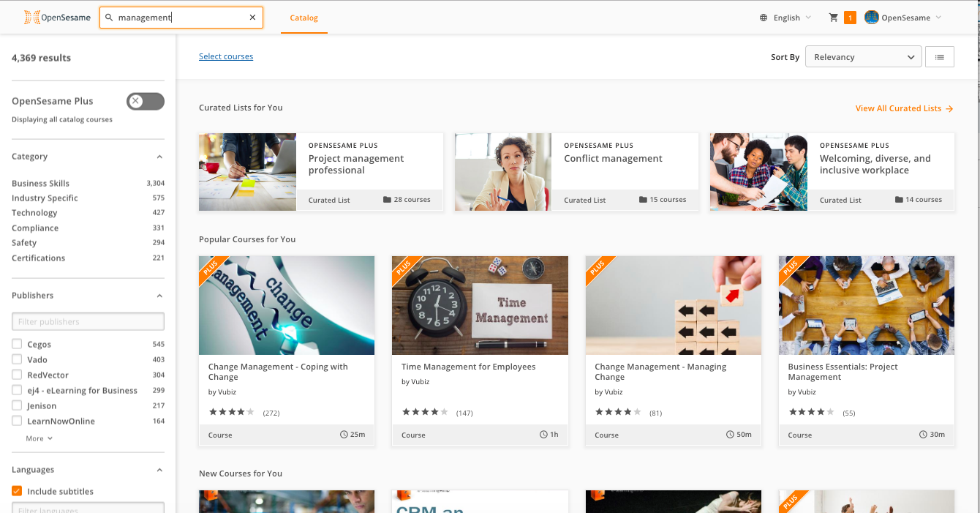The height and width of the screenshot is (513, 980).
Task: Click the Filter publishers input
Action: (x=88, y=321)
